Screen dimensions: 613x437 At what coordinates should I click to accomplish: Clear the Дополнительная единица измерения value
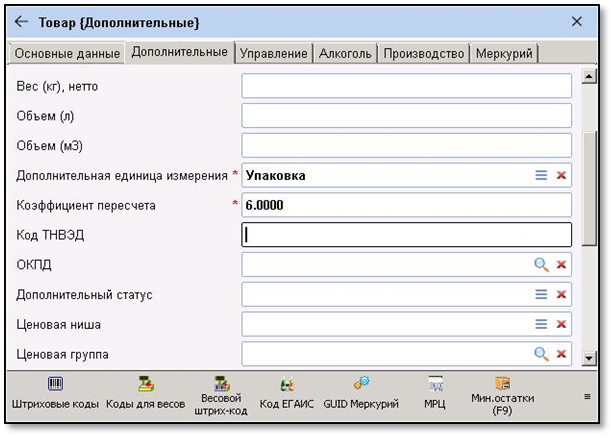click(561, 175)
